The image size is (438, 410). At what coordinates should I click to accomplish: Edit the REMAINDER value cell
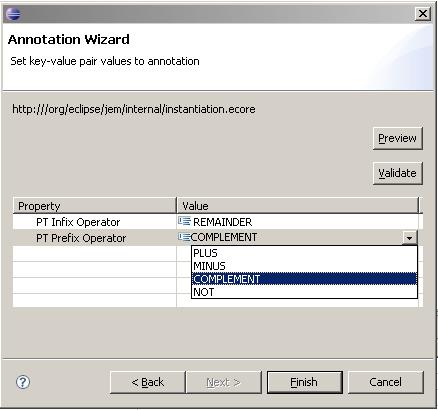(x=300, y=222)
